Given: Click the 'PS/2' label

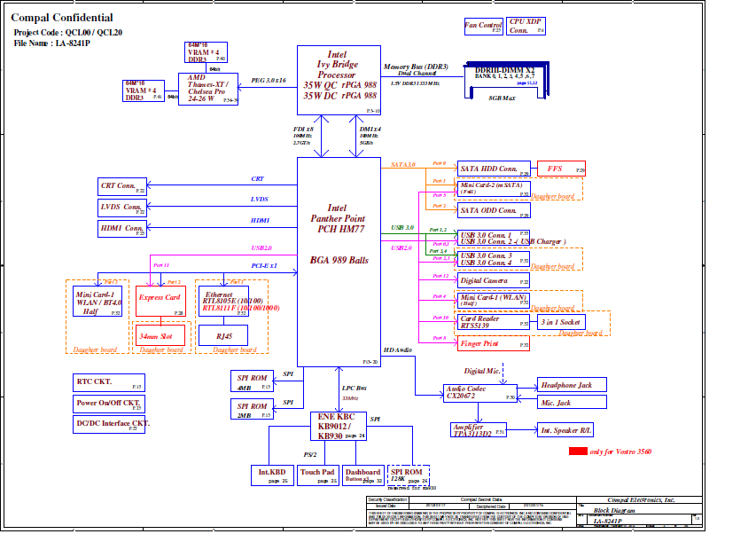Looking at the screenshot, I should coord(310,454).
